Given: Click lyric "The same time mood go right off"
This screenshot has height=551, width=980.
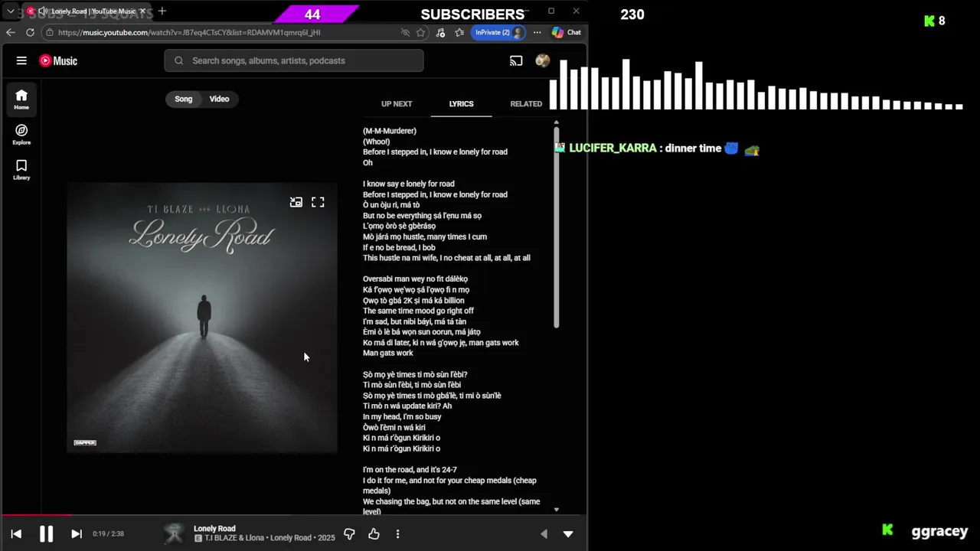Looking at the screenshot, I should 418,311.
